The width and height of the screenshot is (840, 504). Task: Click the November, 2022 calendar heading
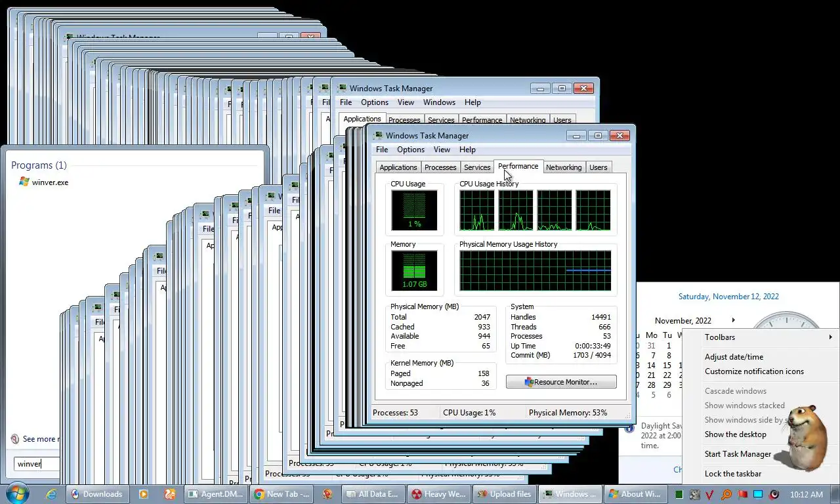pos(682,321)
